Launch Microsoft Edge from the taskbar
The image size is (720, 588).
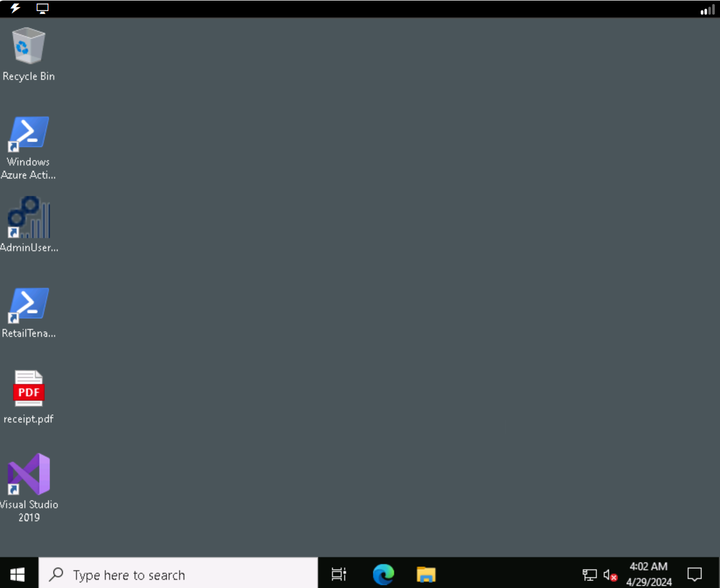click(383, 575)
